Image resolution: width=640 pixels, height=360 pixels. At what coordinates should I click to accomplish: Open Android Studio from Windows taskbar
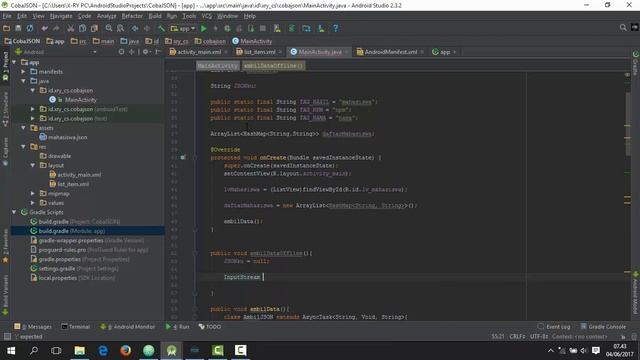pos(171,351)
